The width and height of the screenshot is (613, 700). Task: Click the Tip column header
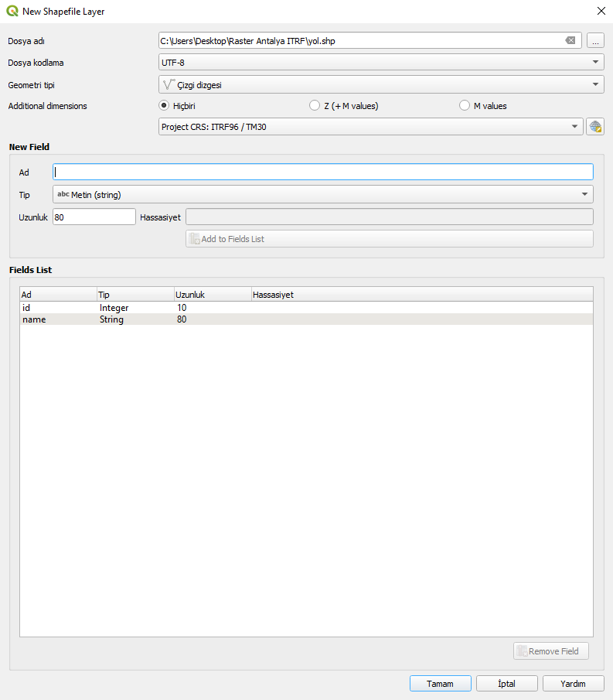point(135,295)
